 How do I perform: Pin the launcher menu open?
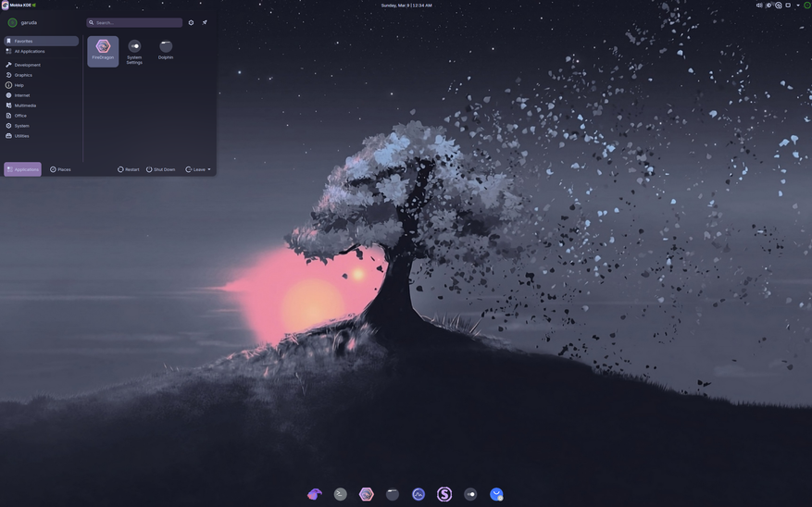coord(205,23)
